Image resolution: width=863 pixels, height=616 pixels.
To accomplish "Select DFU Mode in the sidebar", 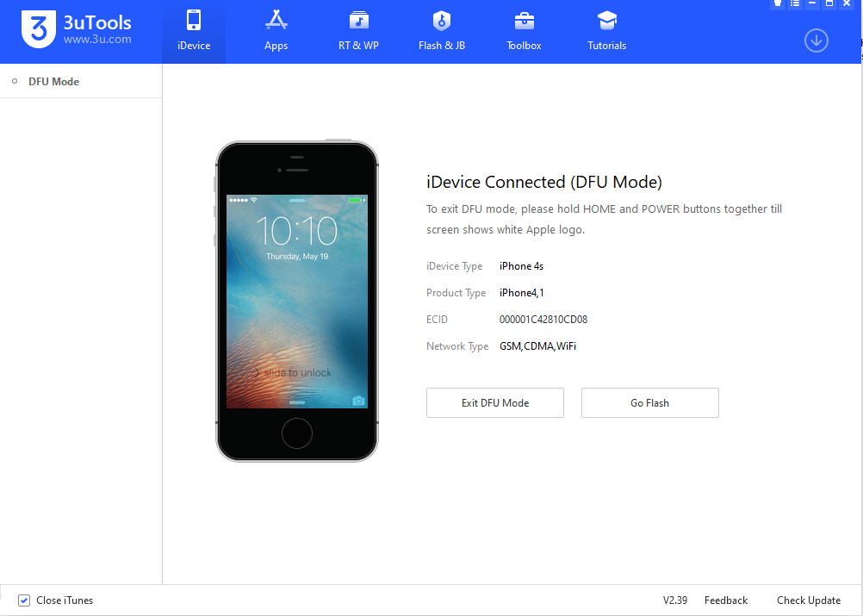I will tap(81, 82).
